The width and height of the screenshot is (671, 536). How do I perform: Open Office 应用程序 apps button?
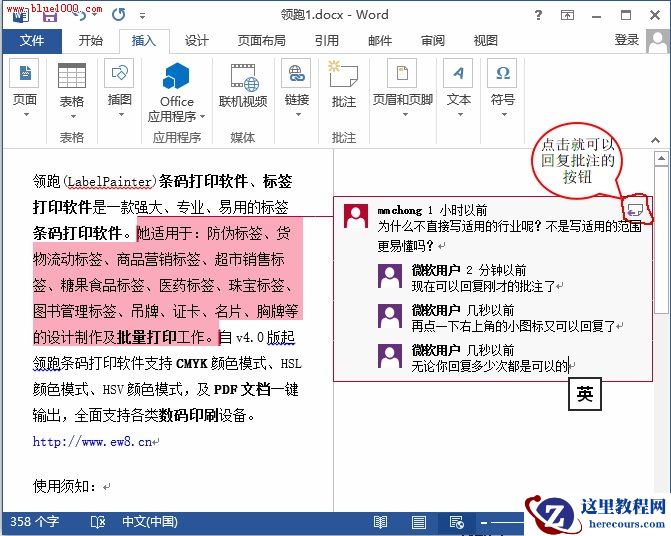tap(176, 92)
